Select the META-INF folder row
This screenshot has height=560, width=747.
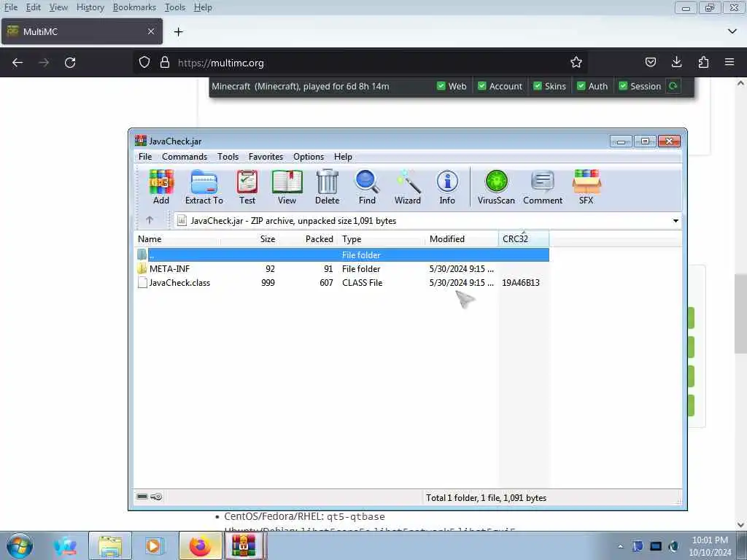tap(342, 269)
